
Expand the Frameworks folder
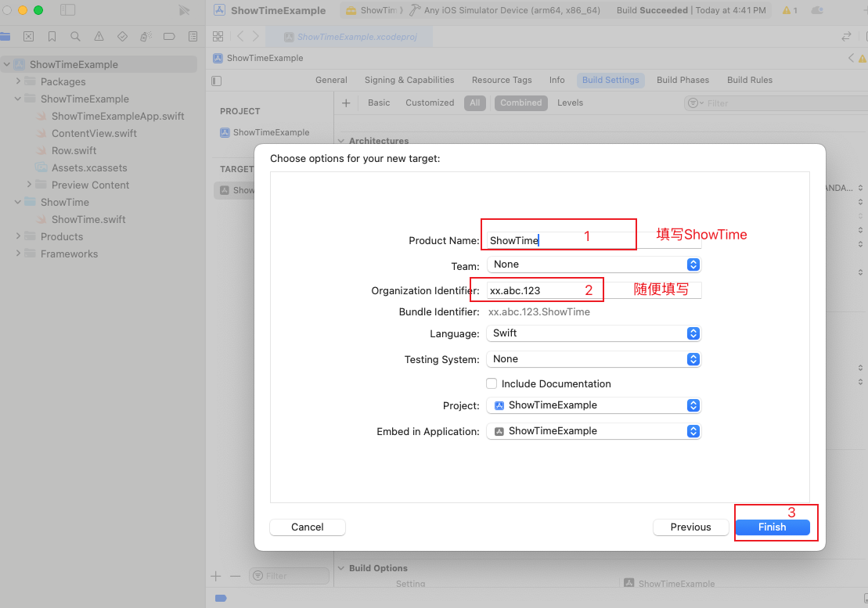18,254
